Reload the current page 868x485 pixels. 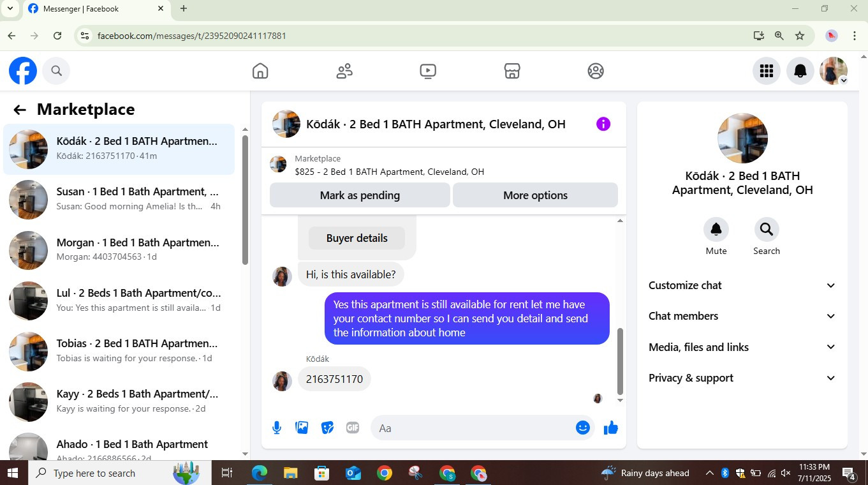[57, 36]
